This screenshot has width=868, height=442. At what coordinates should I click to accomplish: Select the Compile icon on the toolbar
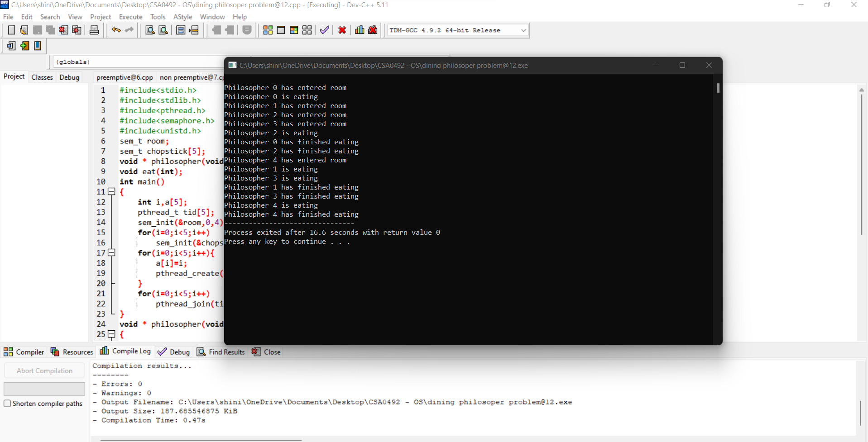pyautogui.click(x=268, y=30)
